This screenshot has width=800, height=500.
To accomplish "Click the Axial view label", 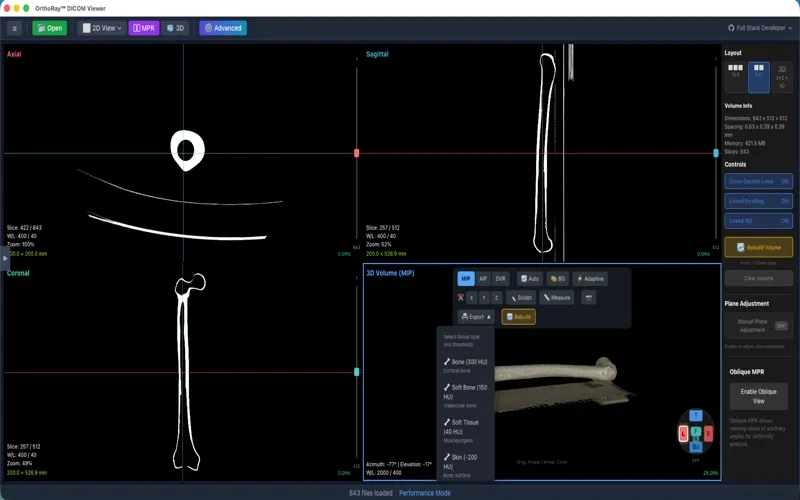I will tap(14, 54).
